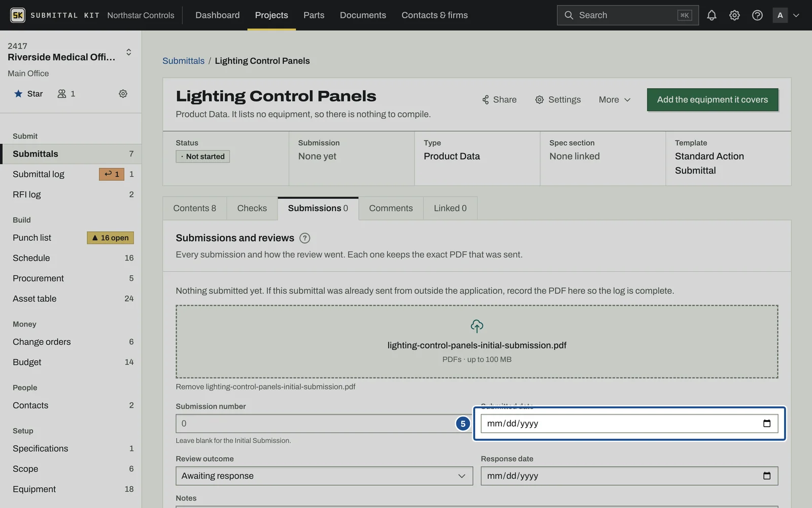Open Change orders in sidebar
Viewport: 812px width, 508px height.
[x=71, y=342]
